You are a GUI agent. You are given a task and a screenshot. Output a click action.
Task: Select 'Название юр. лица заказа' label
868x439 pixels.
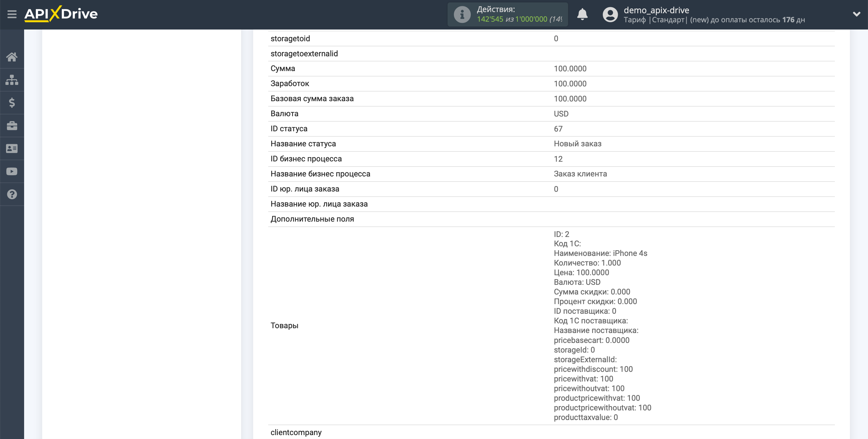pyautogui.click(x=319, y=204)
